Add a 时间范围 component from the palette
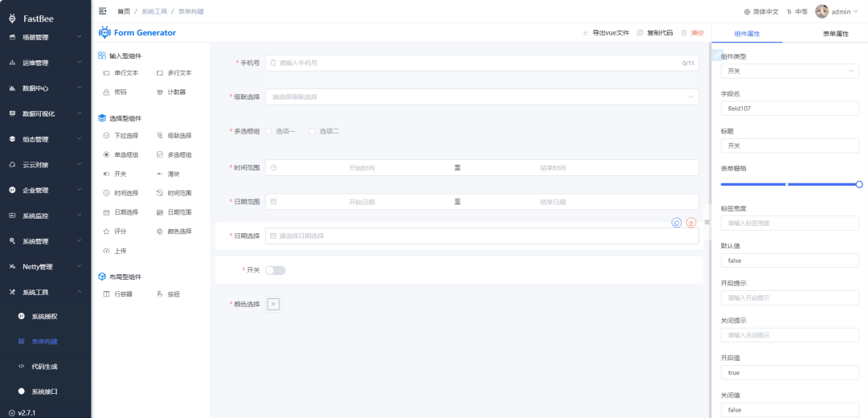Viewport: 868px width, 418px height. click(x=174, y=193)
